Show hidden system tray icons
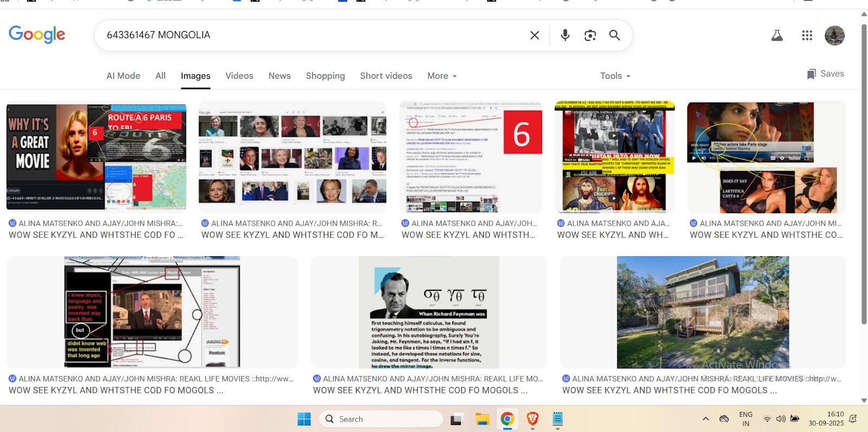 pos(705,418)
